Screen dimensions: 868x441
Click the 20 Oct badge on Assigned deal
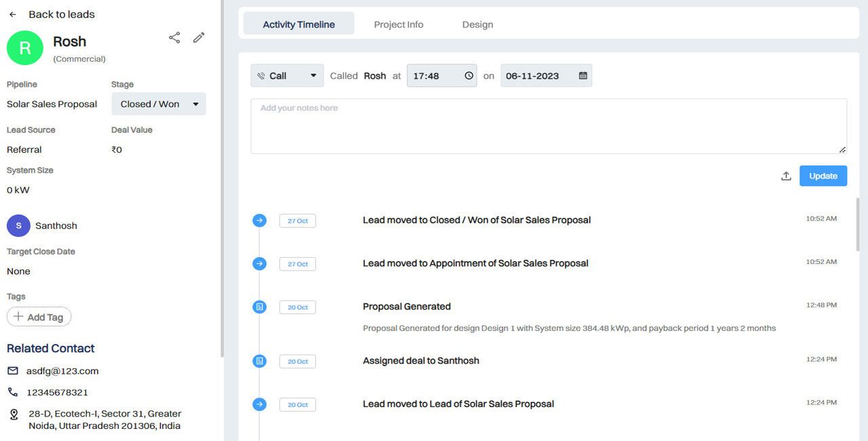pos(298,362)
